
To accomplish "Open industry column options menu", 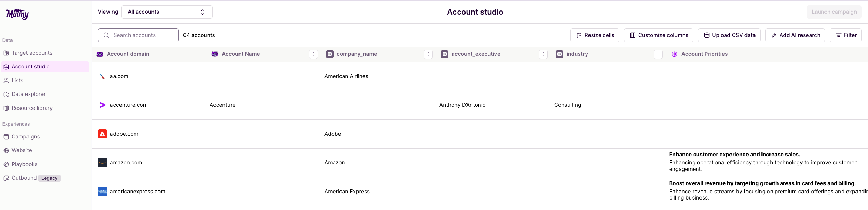I will click(658, 54).
